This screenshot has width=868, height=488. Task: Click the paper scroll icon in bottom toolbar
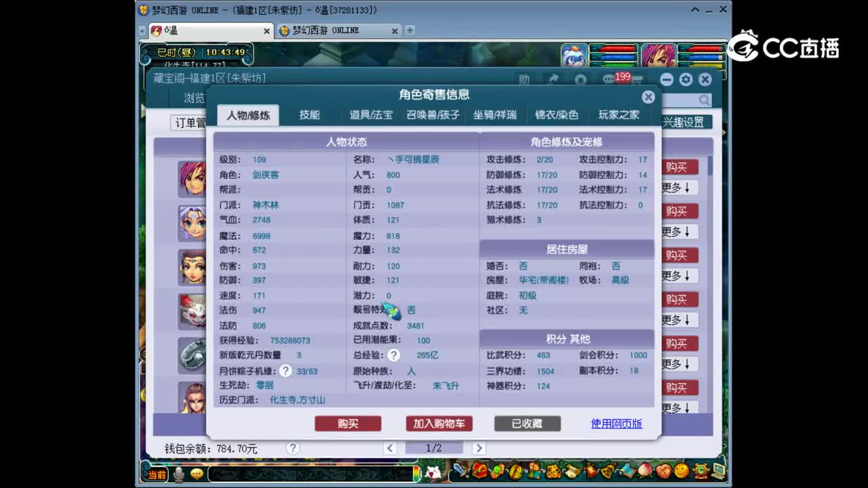pos(572,471)
